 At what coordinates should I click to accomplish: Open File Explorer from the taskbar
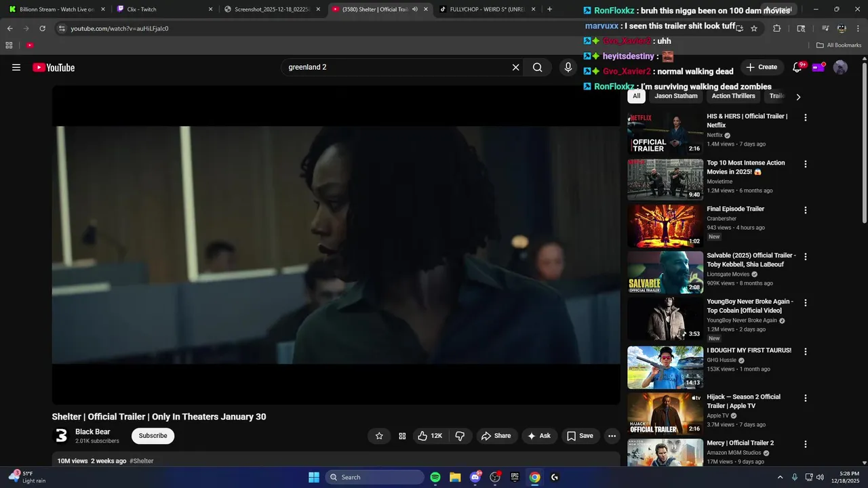(x=455, y=477)
